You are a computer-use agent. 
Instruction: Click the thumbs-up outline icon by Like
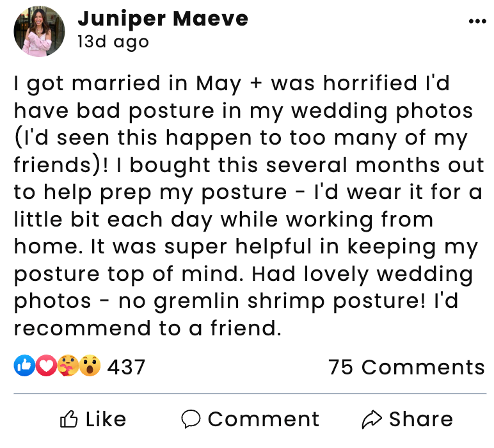(68, 420)
